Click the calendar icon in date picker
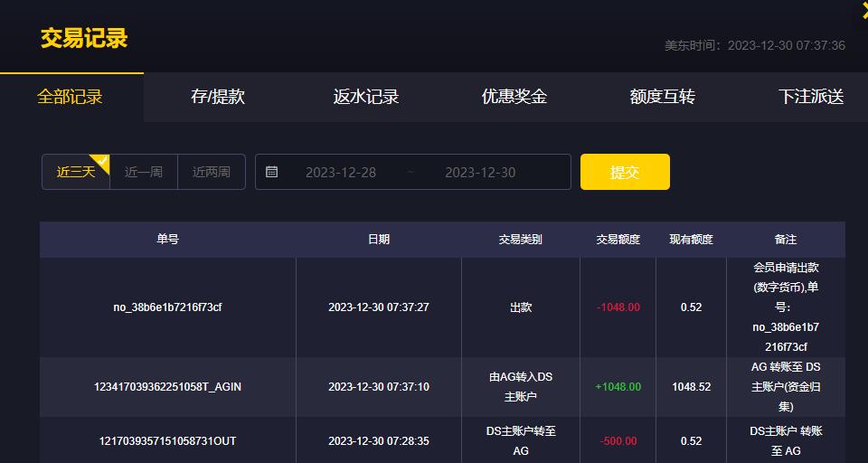Screen dimensions: 868x463 click(271, 172)
